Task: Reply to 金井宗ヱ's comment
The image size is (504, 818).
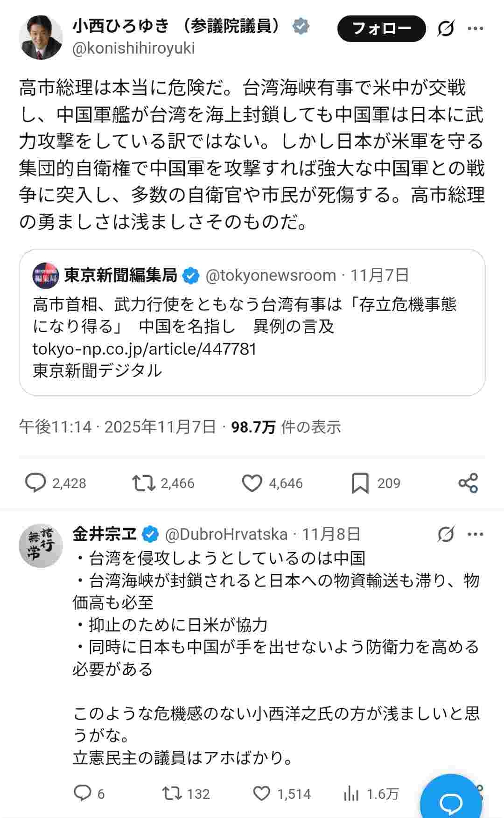Action: point(83,793)
